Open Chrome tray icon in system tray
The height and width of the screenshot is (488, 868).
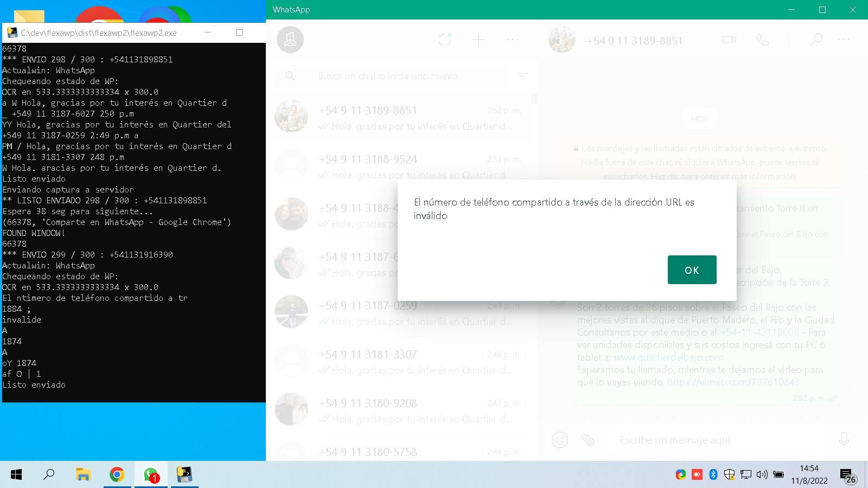[681, 475]
